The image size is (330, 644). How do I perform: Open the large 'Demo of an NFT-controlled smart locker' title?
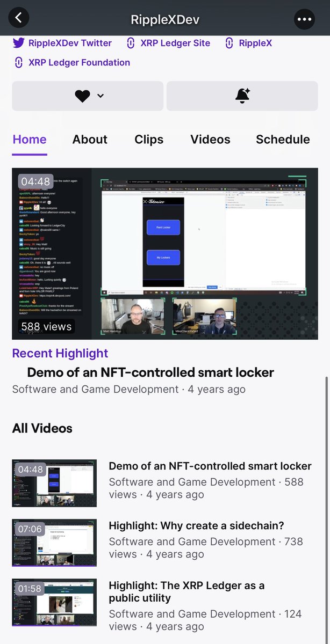pyautogui.click(x=150, y=372)
